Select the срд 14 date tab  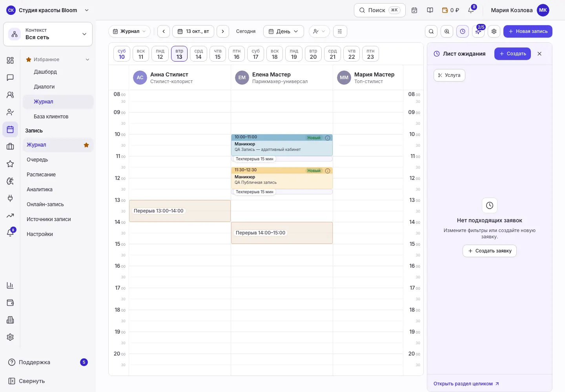click(199, 54)
